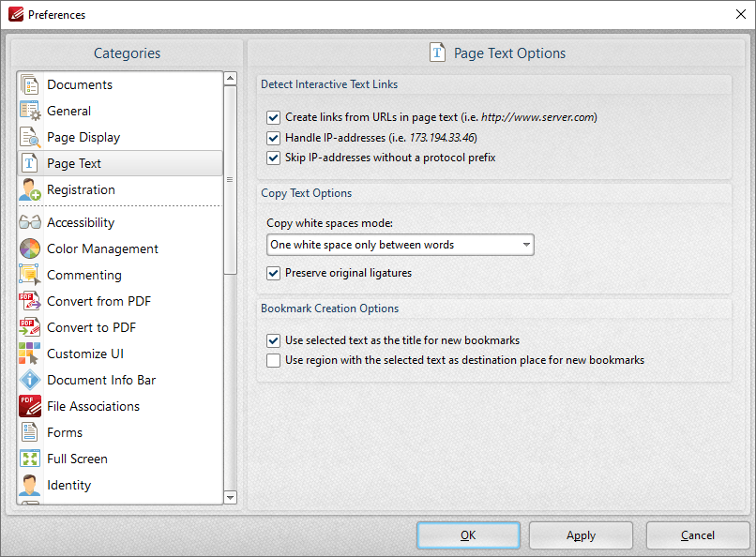
Task: Open the Copy white spaces mode dropdown
Action: (x=525, y=244)
